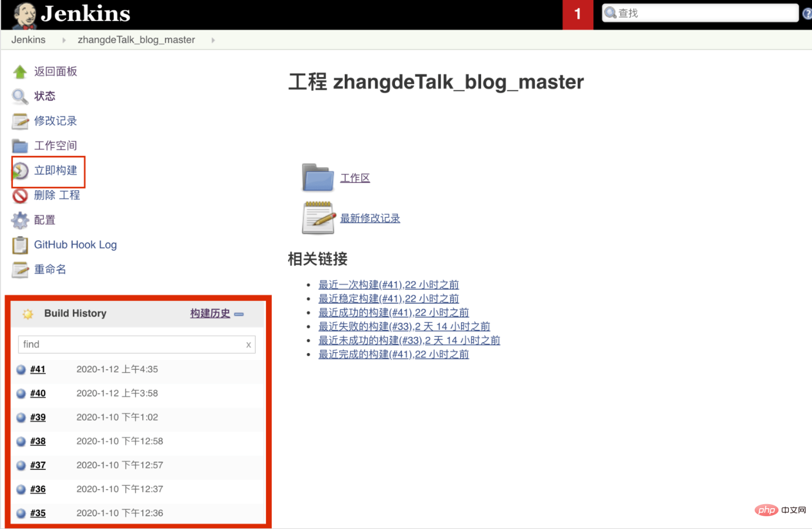The height and width of the screenshot is (529, 812).
Task: Open the 工作空间 sidebar item
Action: [56, 146]
